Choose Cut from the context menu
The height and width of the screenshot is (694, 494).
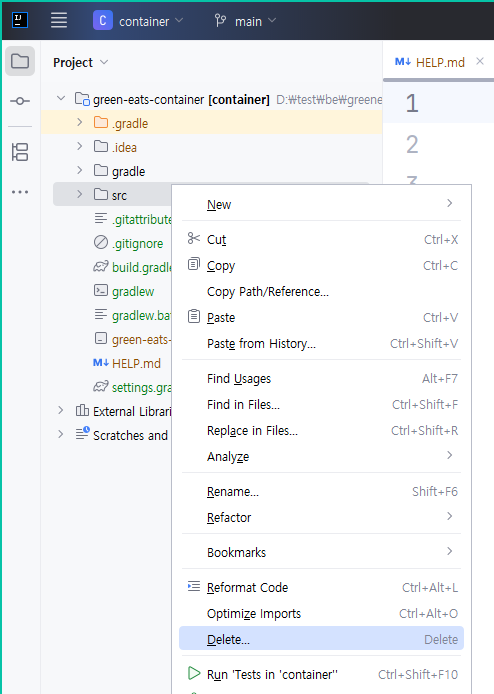point(321,239)
